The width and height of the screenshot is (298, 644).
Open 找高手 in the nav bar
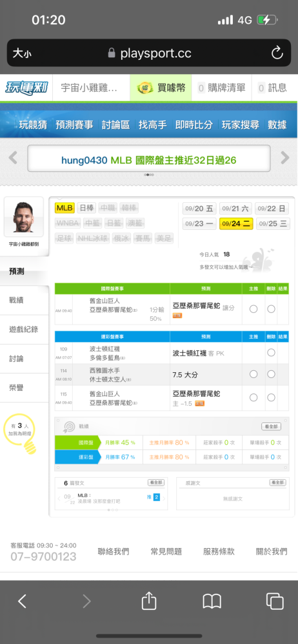coord(152,125)
